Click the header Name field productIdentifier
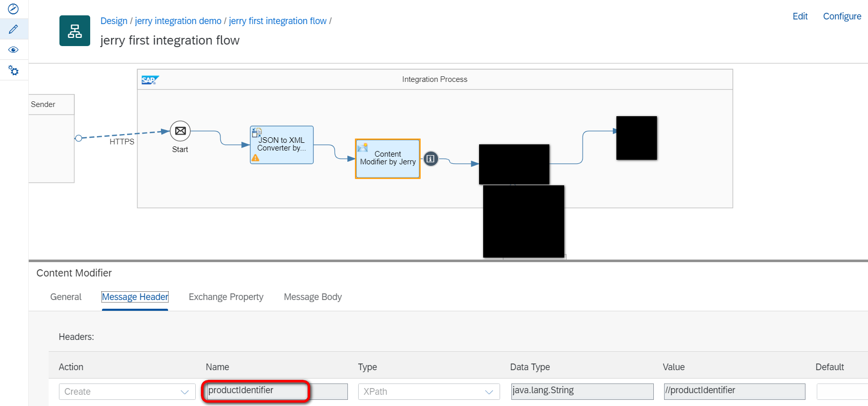Screen dimensions: 868x406 pos(256,391)
